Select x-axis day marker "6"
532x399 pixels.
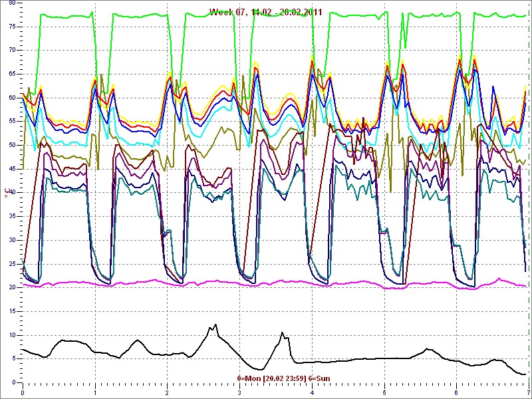point(456,392)
